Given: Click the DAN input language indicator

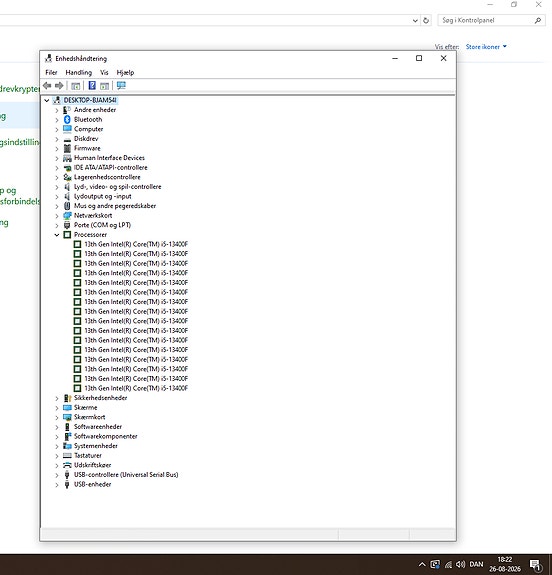Looking at the screenshot, I should [x=476, y=564].
